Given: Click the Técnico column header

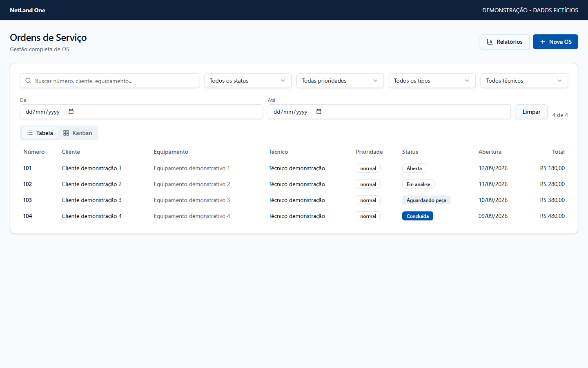Looking at the screenshot, I should click(278, 152).
